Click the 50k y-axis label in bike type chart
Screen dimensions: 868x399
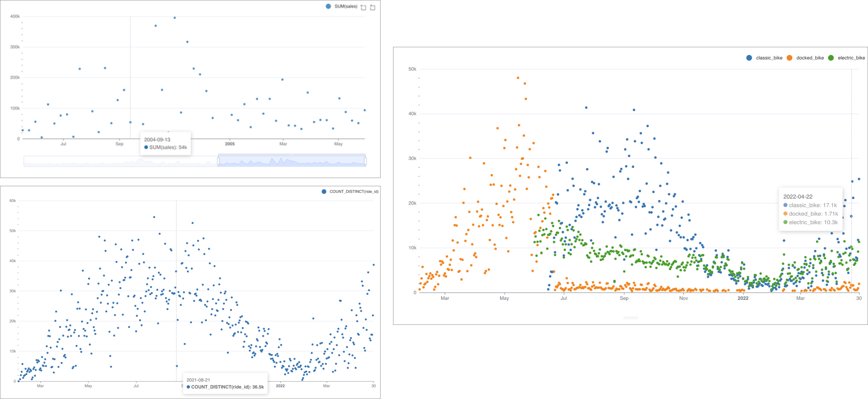412,69
